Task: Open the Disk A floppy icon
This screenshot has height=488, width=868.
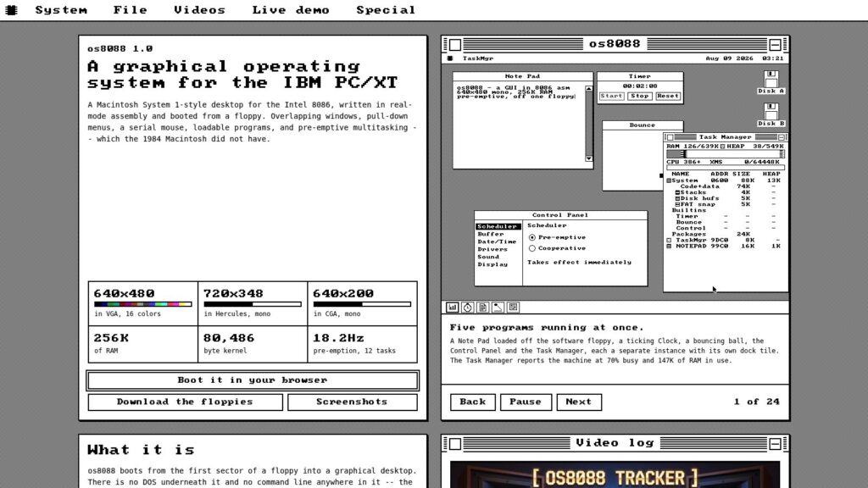Action: click(x=771, y=82)
